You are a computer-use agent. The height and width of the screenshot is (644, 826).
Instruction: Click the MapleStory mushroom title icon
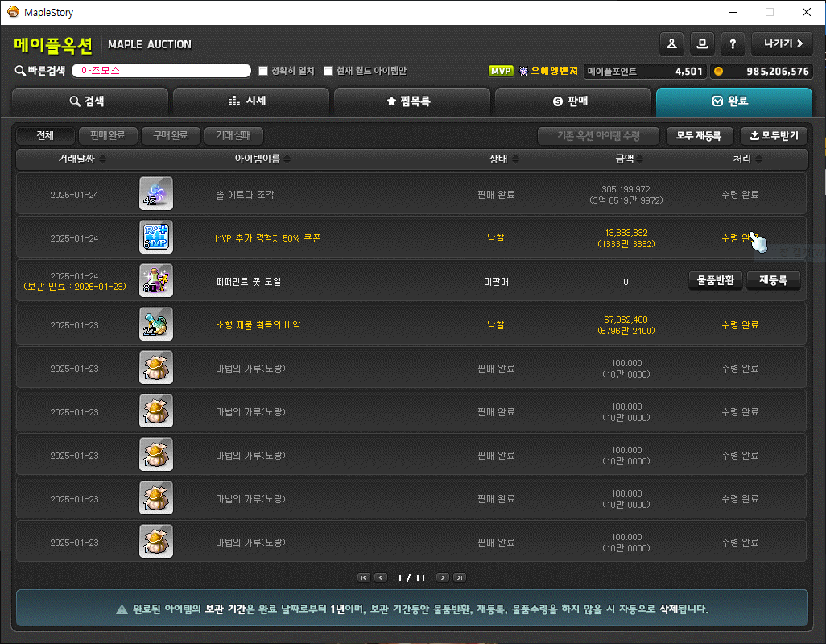click(x=13, y=11)
